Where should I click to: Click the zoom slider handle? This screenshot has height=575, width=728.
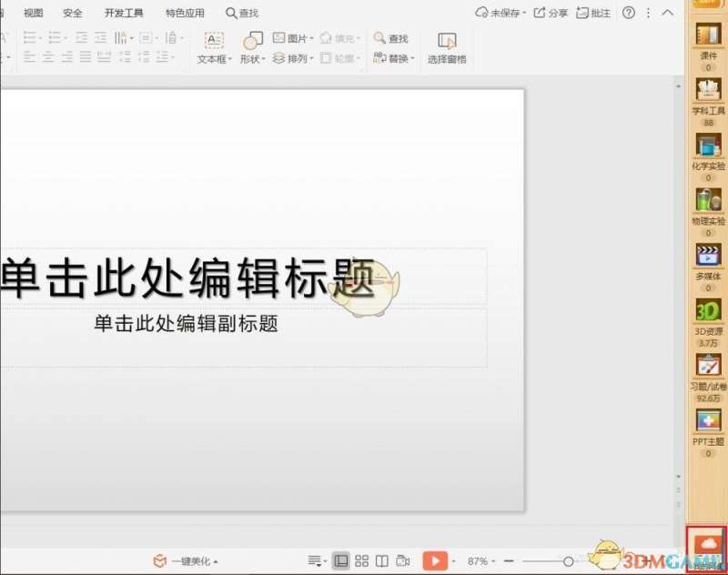coord(569,561)
